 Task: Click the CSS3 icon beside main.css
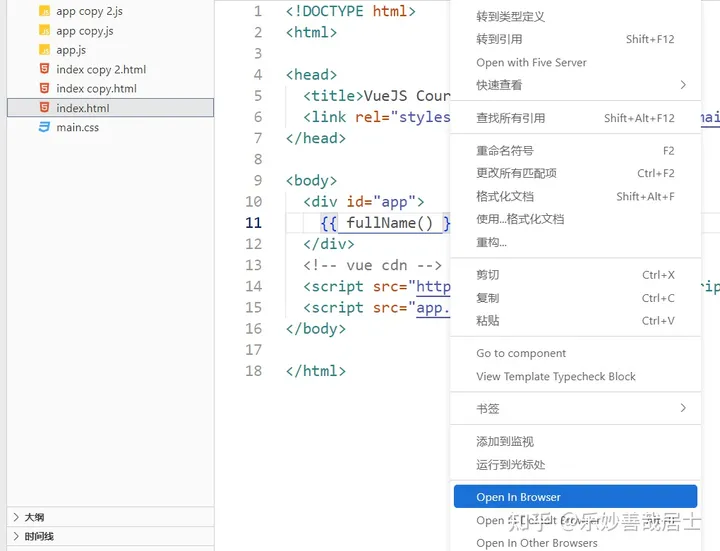pos(44,127)
